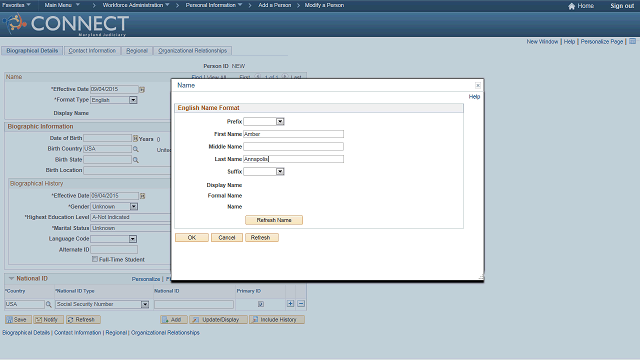Open the Workforce Administration breadcrumb menu
The width and height of the screenshot is (640, 360).
[136, 5]
